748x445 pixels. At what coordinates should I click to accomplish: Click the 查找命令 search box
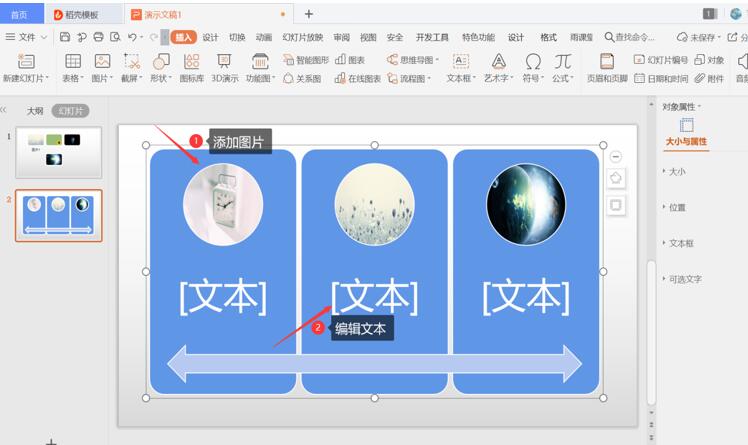(629, 37)
